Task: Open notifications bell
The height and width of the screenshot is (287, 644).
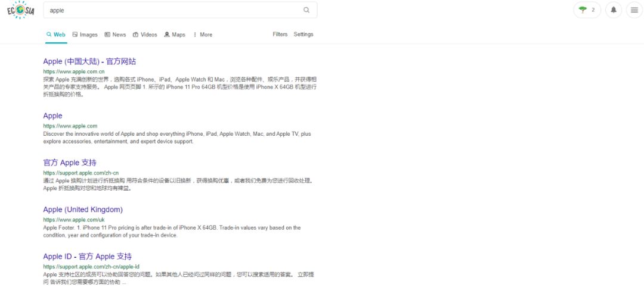Action: [x=614, y=10]
